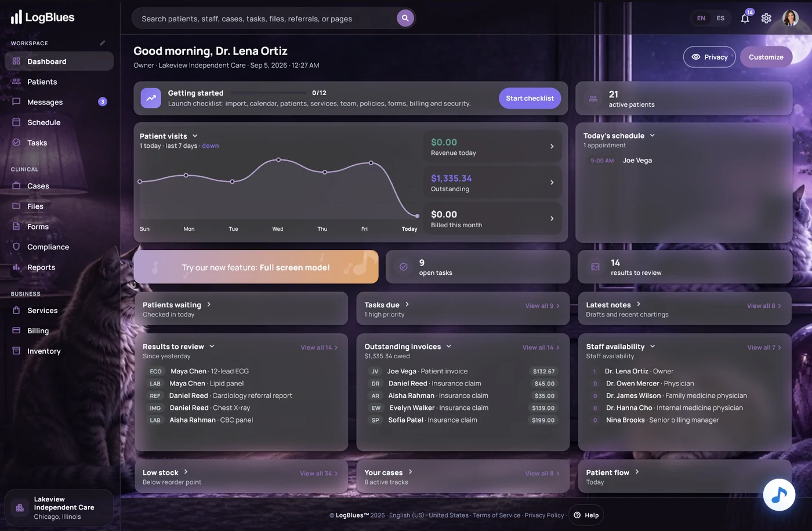The image size is (812, 531).
Task: Open the Tasks due chevron
Action: coord(407,304)
